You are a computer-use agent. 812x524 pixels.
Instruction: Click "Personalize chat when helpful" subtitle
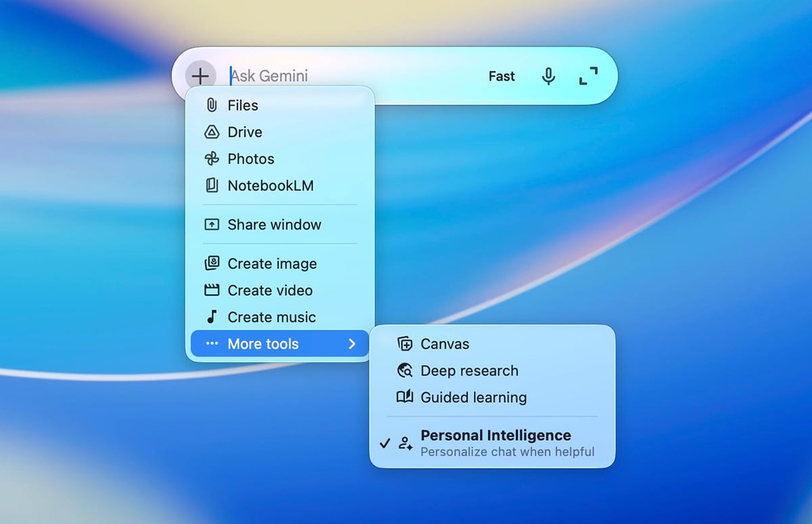tap(507, 452)
